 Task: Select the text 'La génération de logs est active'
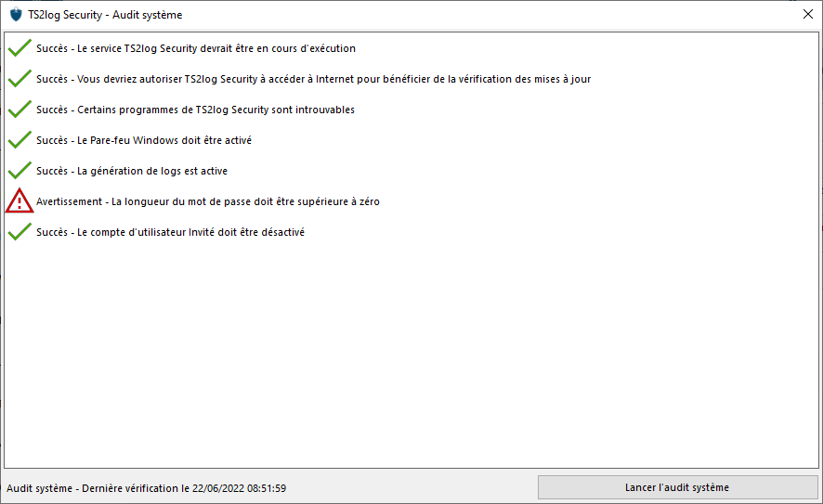pyautogui.click(x=152, y=171)
